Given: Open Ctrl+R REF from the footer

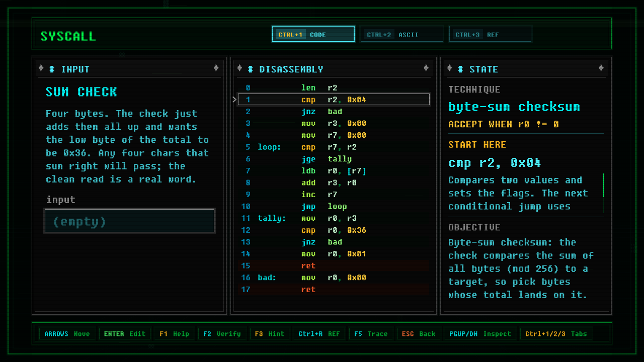Looking at the screenshot, I should [x=319, y=334].
